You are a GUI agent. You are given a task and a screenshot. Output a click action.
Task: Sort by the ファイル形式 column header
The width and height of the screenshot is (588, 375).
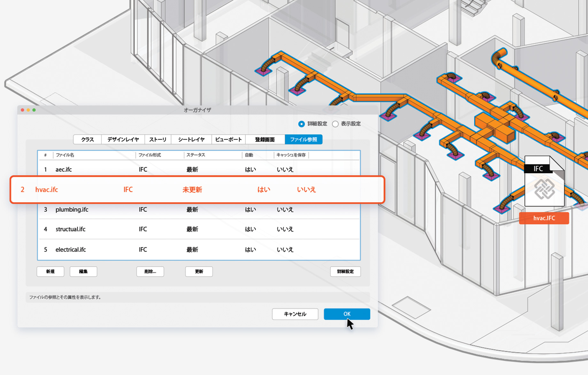coord(160,155)
